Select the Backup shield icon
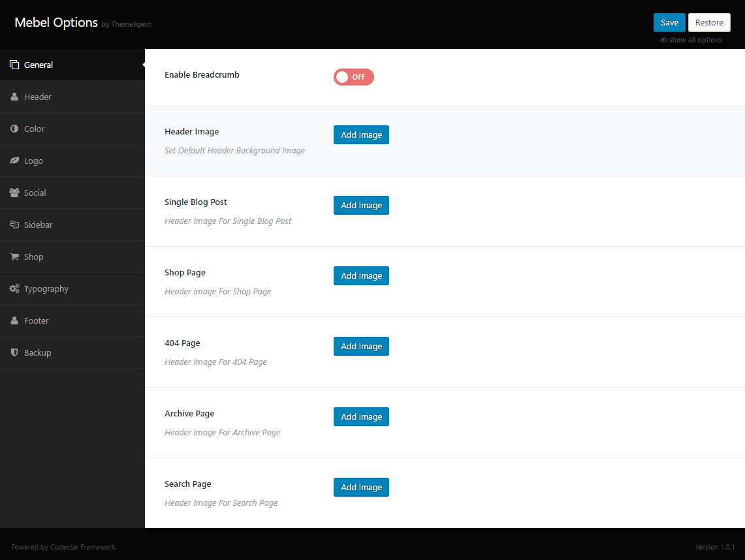 click(x=14, y=352)
